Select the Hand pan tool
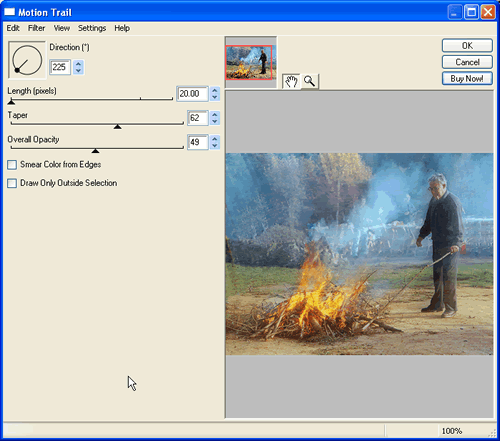500x441 pixels. click(x=291, y=81)
